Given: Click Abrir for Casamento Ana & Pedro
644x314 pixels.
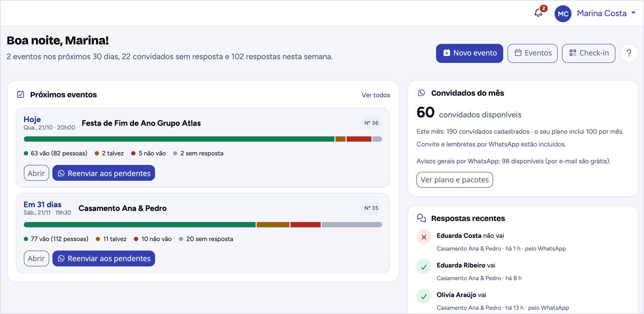Looking at the screenshot, I should (x=36, y=258).
